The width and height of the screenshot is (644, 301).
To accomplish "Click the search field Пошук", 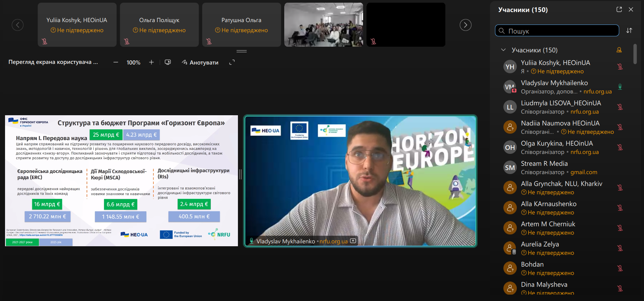I will (x=557, y=31).
